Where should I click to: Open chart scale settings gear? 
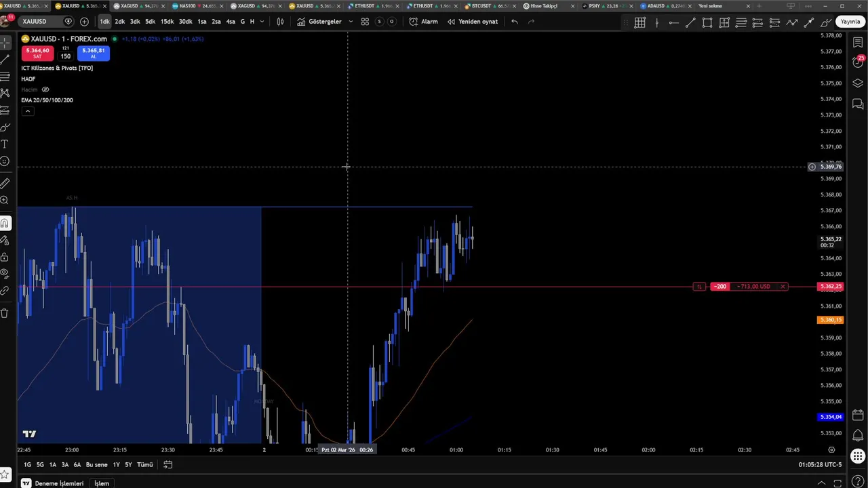pyautogui.click(x=832, y=449)
